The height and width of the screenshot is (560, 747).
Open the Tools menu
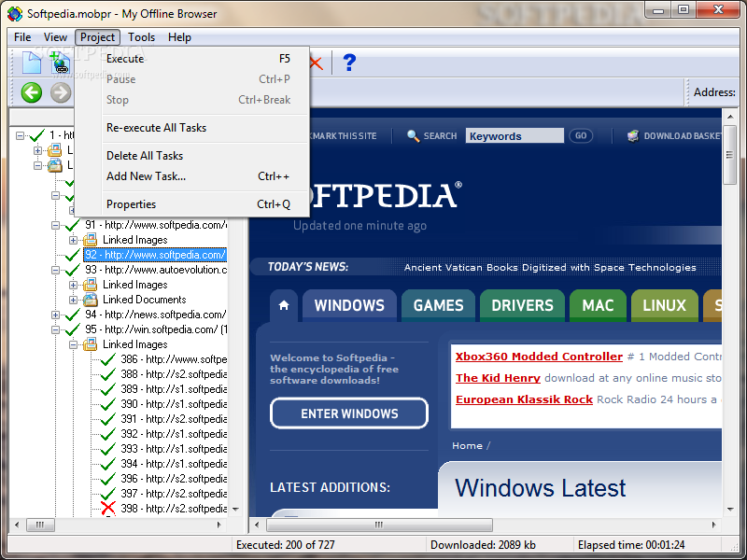click(142, 37)
